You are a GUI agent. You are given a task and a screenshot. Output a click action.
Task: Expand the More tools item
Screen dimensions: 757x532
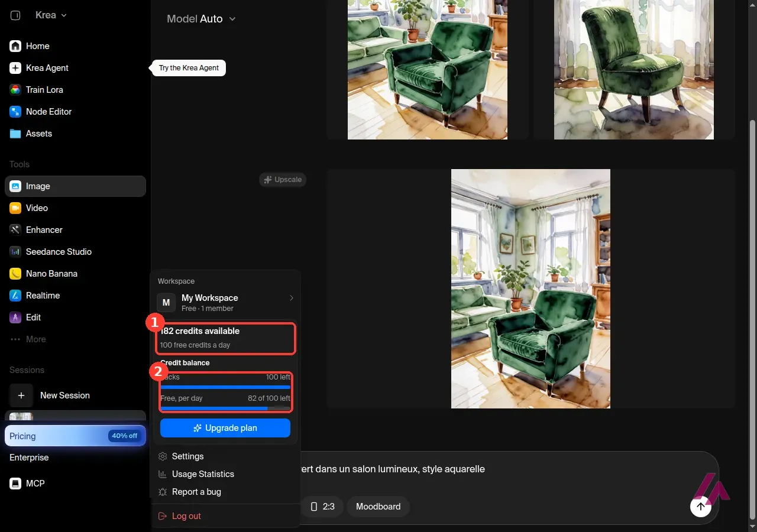pos(75,339)
